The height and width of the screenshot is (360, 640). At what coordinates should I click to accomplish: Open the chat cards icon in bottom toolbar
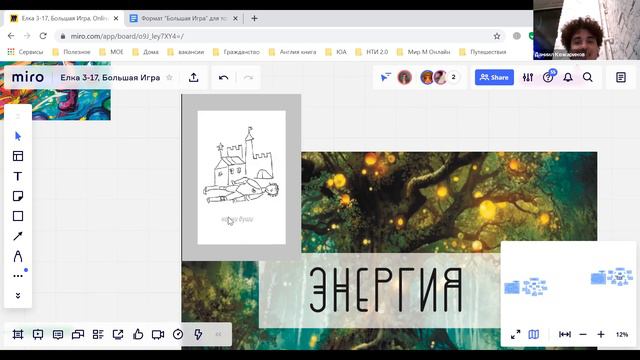(78, 334)
